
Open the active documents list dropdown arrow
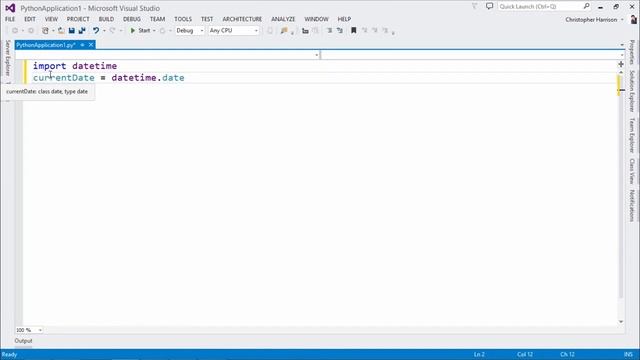coord(622,45)
